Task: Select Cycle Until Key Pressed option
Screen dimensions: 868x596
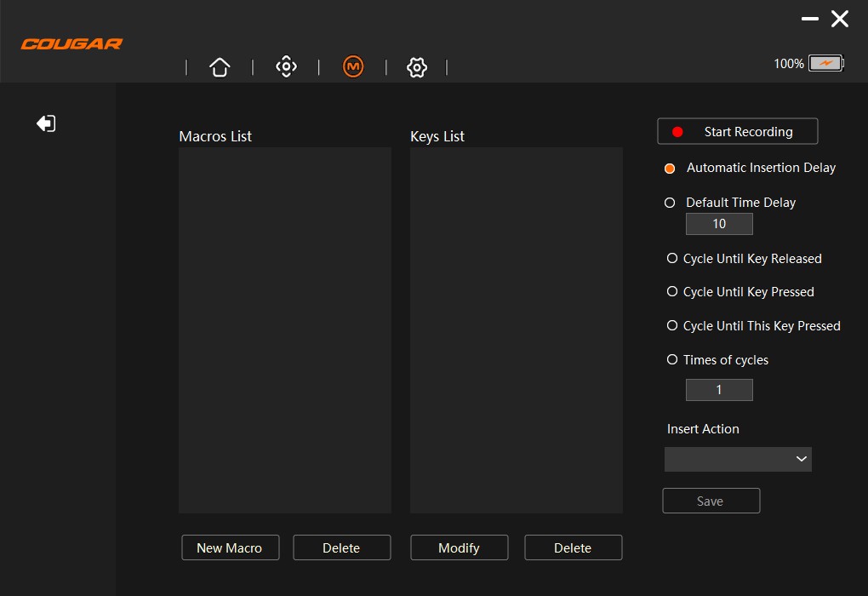Action: coord(672,291)
